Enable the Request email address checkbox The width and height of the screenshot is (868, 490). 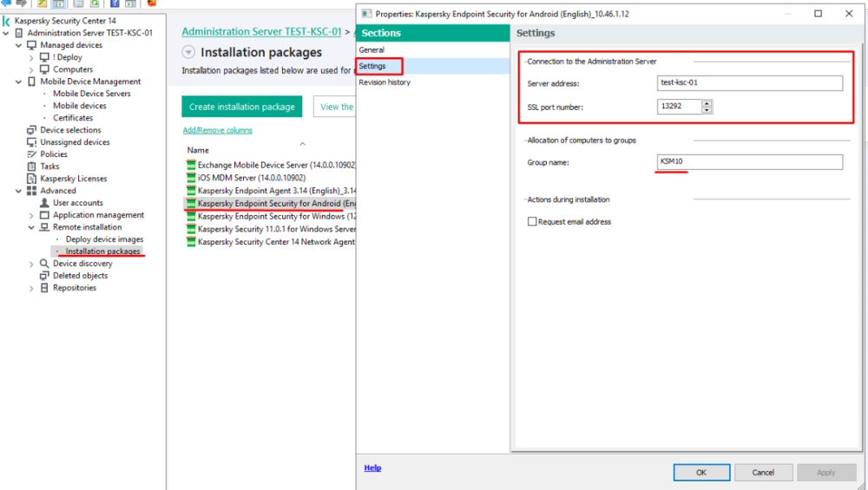click(x=532, y=221)
